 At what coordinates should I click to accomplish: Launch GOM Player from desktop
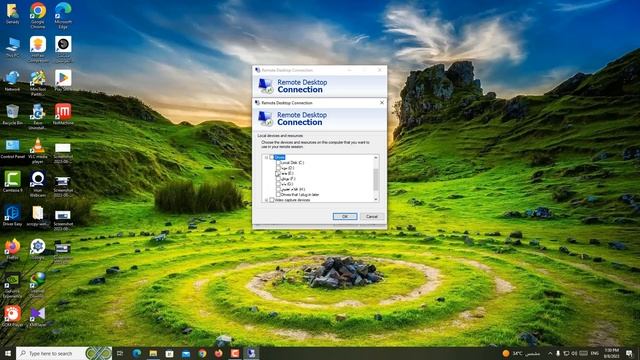(12, 316)
